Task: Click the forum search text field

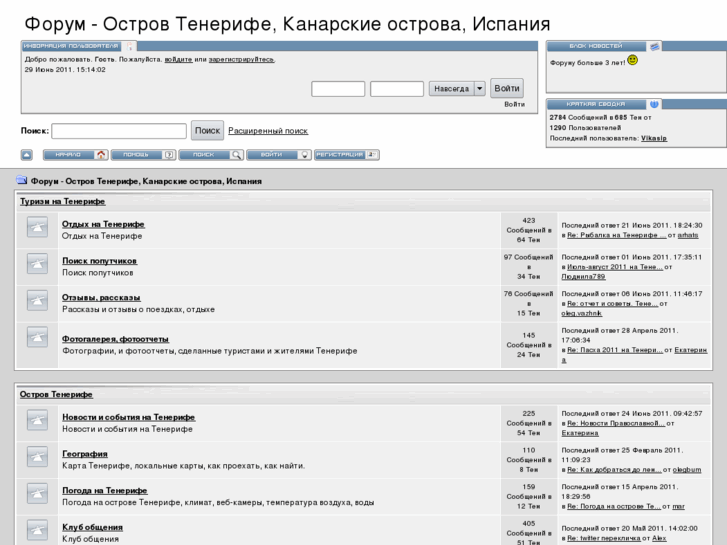Action: pos(119,131)
